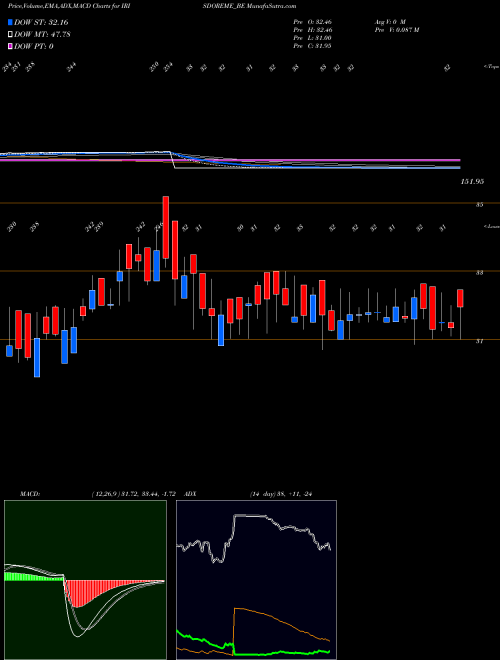The height and width of the screenshot is (660, 500).
Task: Click the white DOW MT legend swatch
Action: tap(10, 34)
